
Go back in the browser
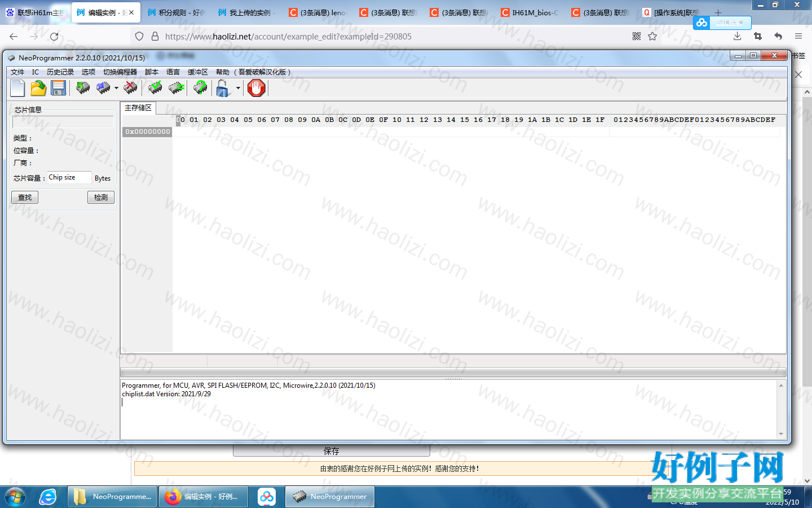pos(14,36)
